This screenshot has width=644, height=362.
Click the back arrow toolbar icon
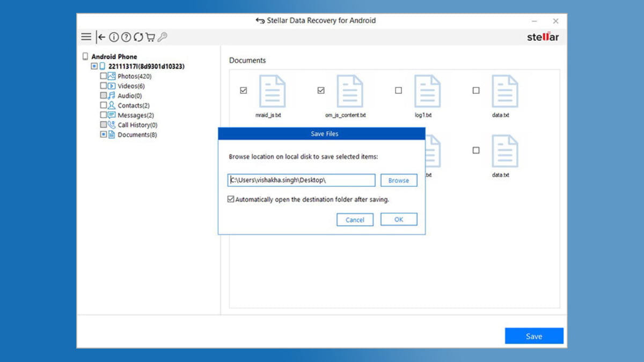101,37
